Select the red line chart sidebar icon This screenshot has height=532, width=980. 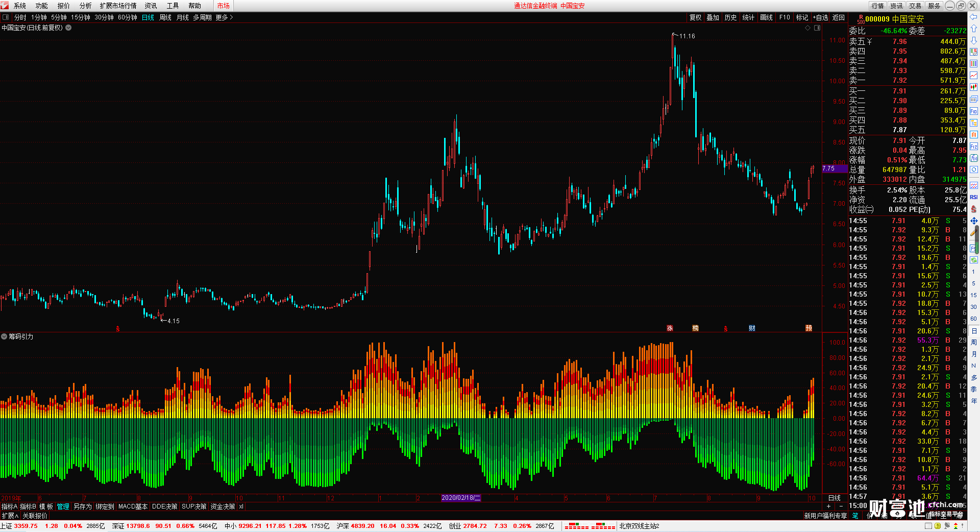coord(973,76)
